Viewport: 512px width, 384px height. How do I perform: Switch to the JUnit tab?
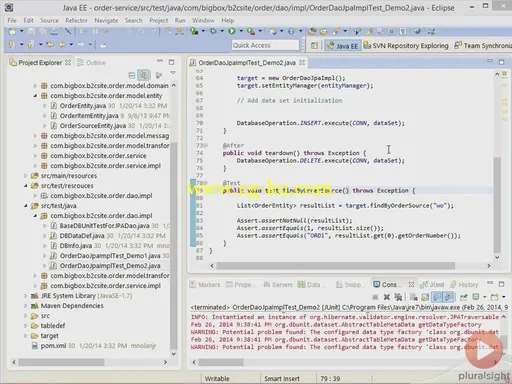coord(432,285)
